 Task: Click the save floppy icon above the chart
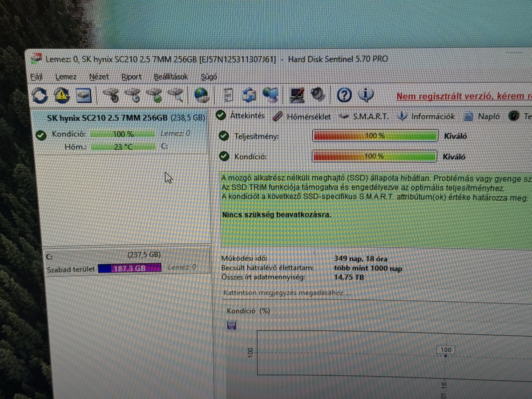pos(232,325)
